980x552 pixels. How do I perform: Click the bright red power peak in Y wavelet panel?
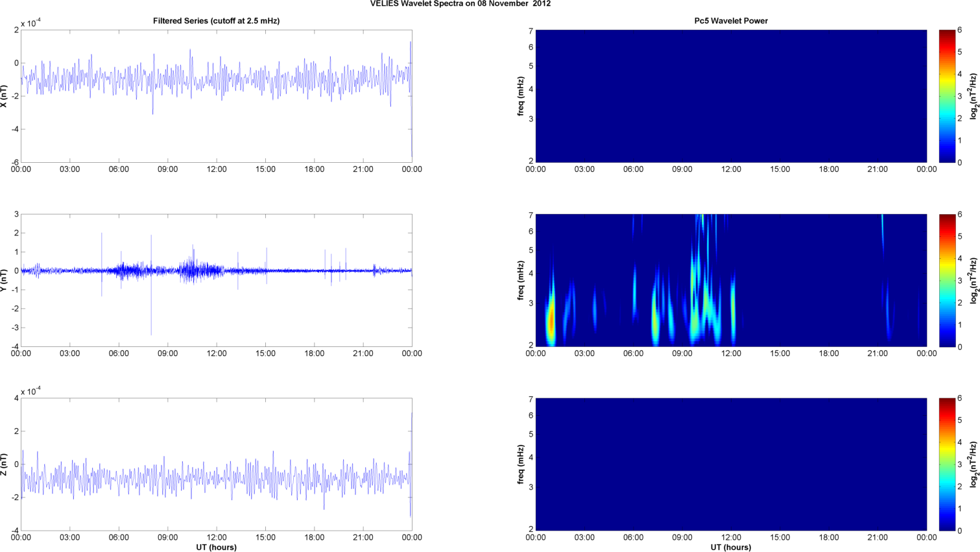click(x=551, y=321)
